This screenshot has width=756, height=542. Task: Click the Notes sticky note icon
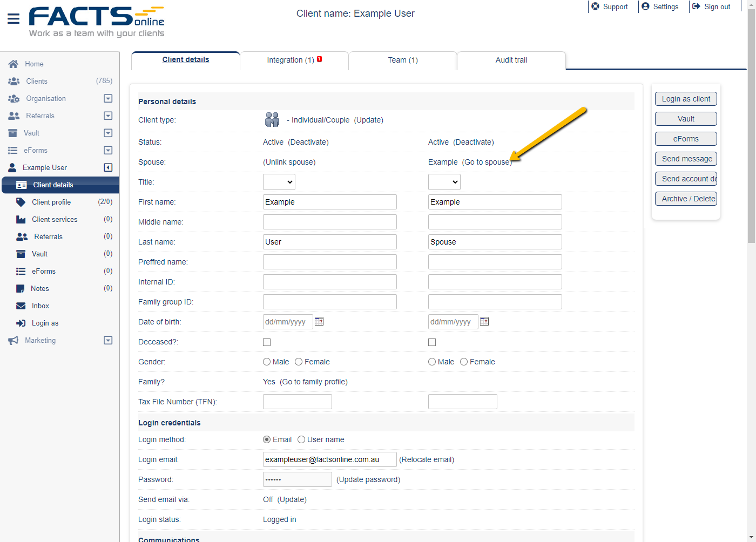pos(20,288)
